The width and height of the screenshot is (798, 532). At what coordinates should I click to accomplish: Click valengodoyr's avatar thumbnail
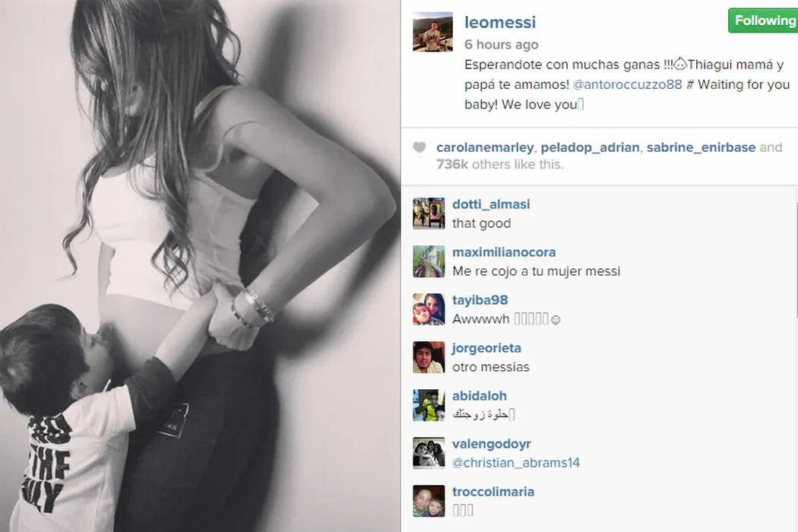point(429,453)
